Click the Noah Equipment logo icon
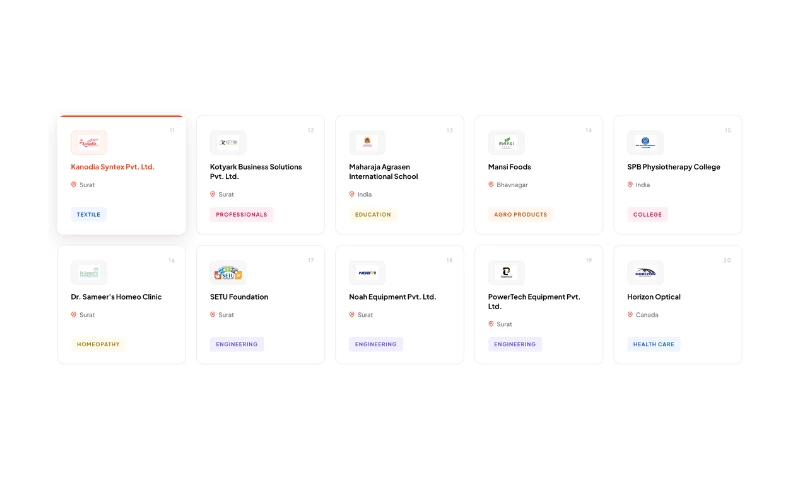The height and width of the screenshot is (480, 800). click(x=367, y=272)
